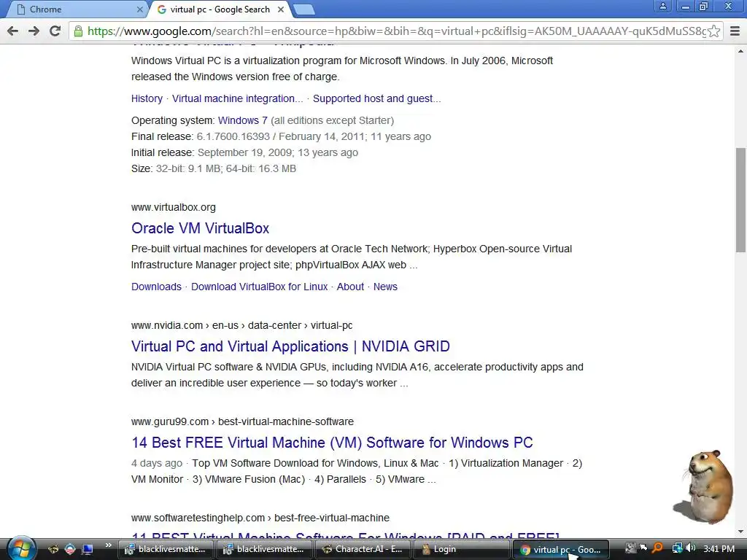Open the Chrome user profile icon
Image resolution: width=747 pixels, height=560 pixels.
click(x=662, y=6)
